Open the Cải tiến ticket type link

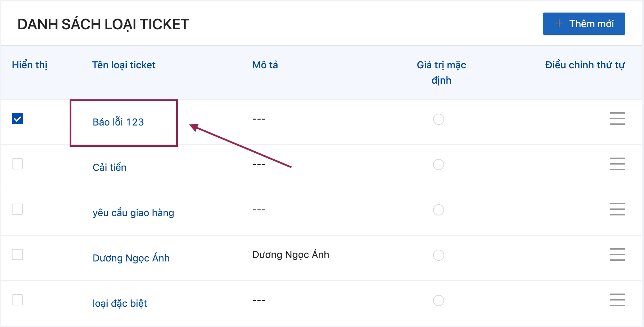(x=109, y=167)
